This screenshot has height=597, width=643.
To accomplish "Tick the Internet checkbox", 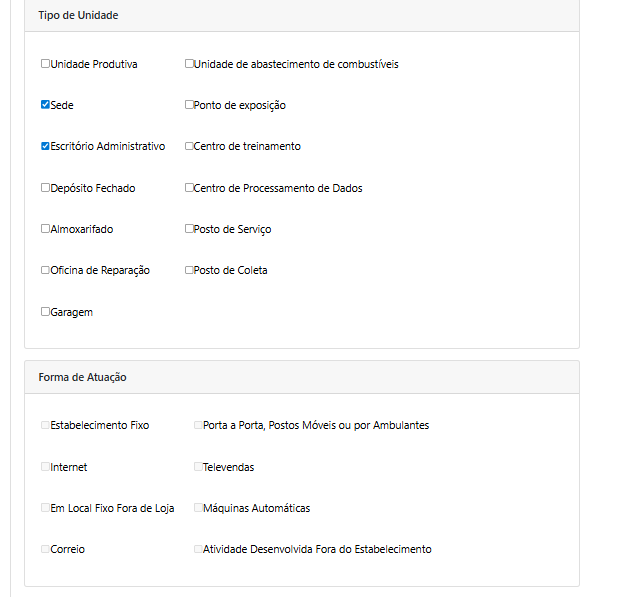I will [x=45, y=467].
